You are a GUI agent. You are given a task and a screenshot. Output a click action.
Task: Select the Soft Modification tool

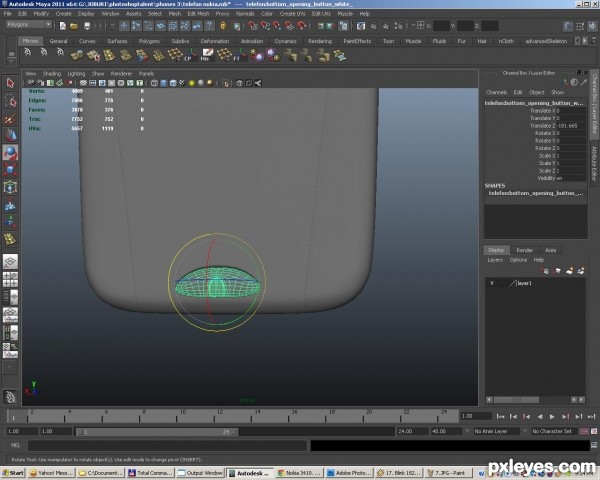10,205
